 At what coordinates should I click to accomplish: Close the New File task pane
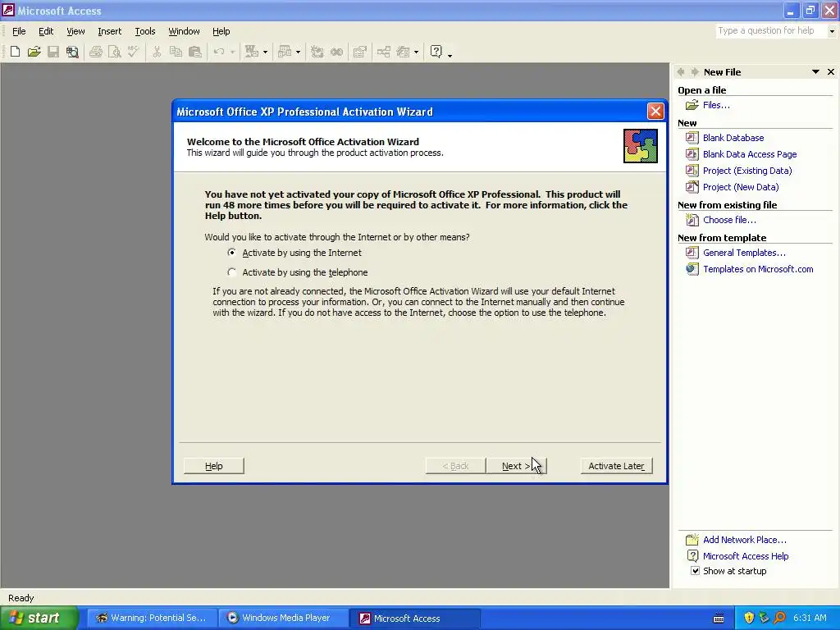click(831, 72)
